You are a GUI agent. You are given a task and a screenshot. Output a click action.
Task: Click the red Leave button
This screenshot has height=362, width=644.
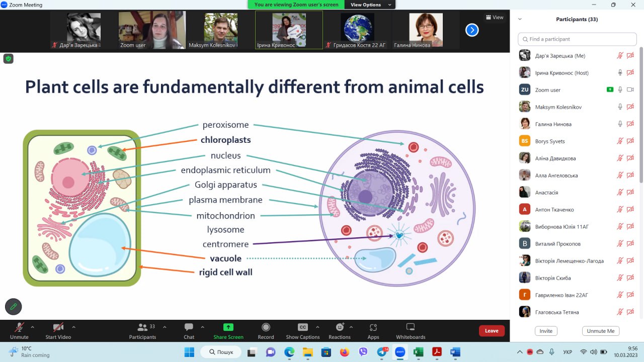tap(491, 330)
